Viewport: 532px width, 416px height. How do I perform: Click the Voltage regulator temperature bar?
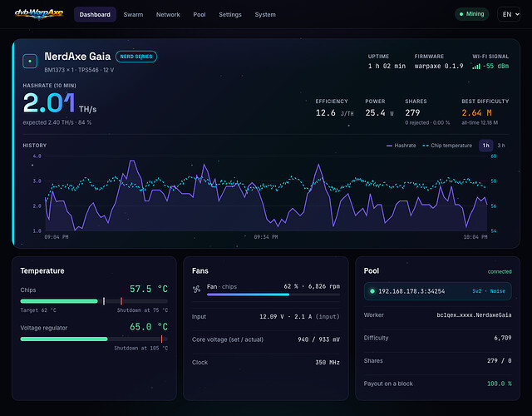[x=94, y=339]
